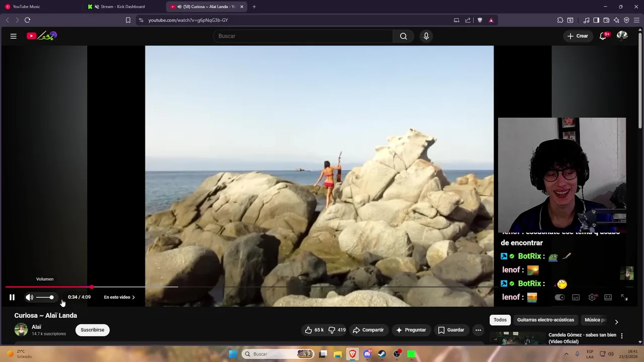Select the Guitarras electro-acústicas chip
The height and width of the screenshot is (362, 644).
coord(545,320)
